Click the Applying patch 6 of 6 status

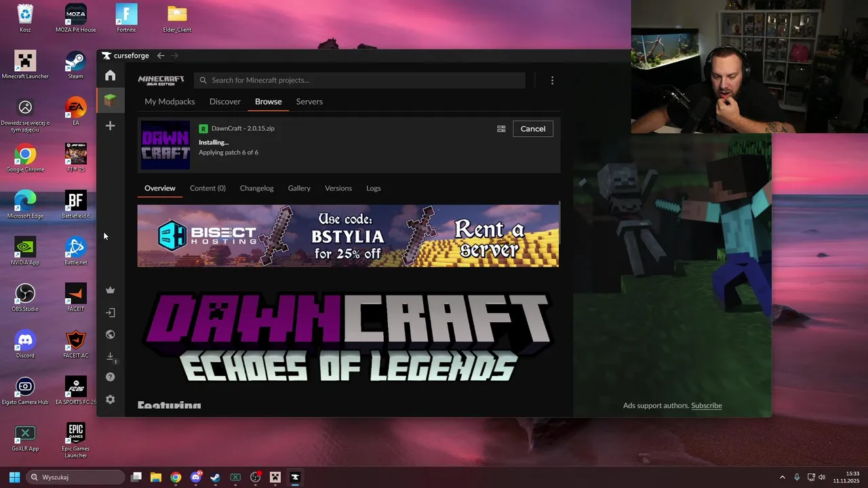coord(229,152)
